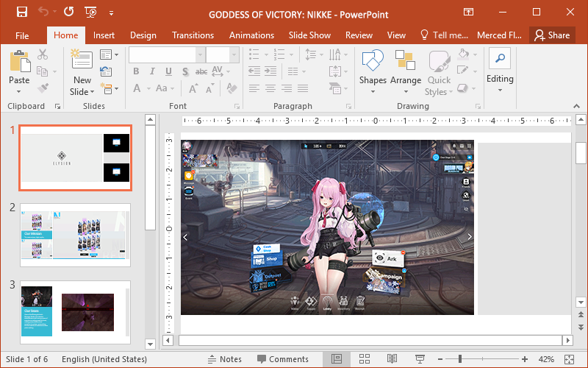588x368 pixels.
Task: Click the Paste button
Action: (20, 67)
